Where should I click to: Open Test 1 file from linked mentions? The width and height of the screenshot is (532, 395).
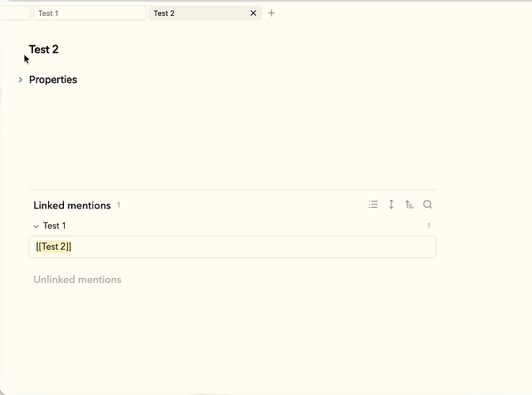(54, 226)
